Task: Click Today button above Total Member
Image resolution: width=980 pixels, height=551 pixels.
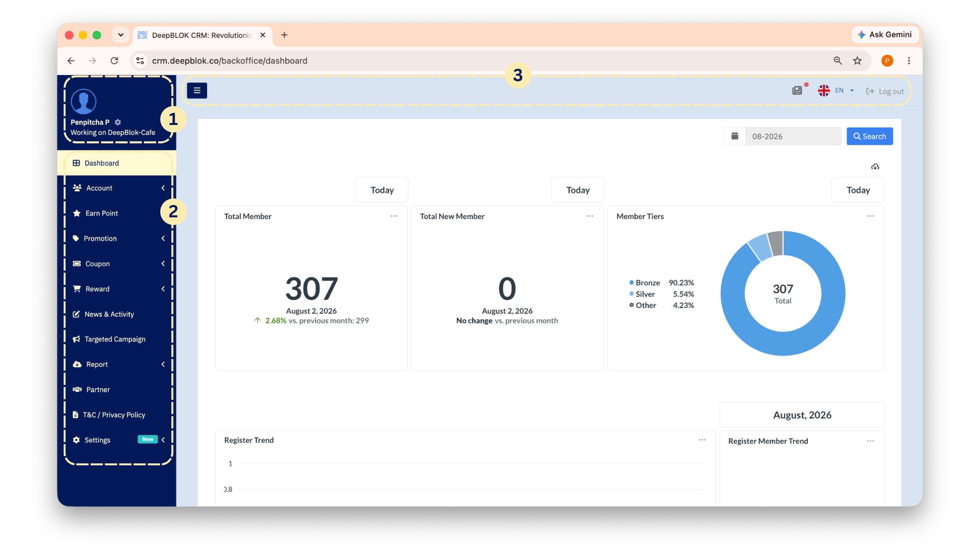Action: (x=382, y=190)
